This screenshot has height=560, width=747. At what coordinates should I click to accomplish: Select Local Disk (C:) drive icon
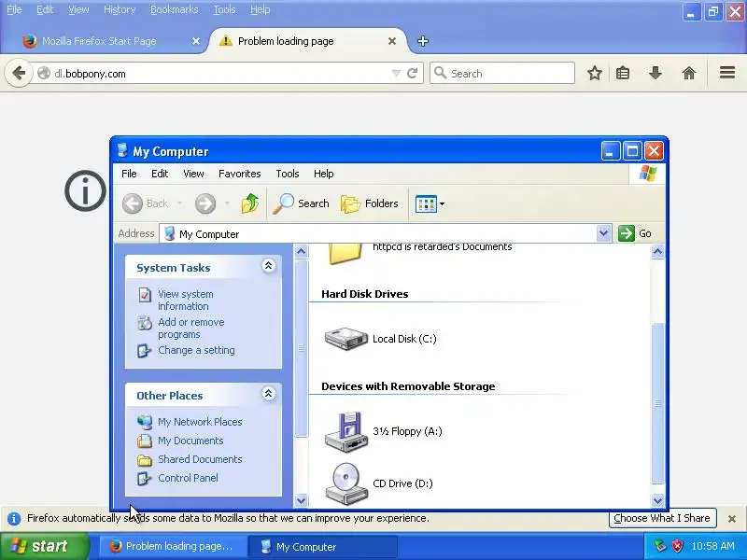(345, 339)
